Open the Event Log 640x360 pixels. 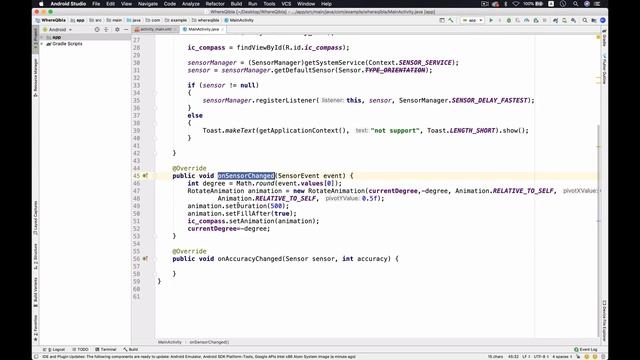click(586, 349)
